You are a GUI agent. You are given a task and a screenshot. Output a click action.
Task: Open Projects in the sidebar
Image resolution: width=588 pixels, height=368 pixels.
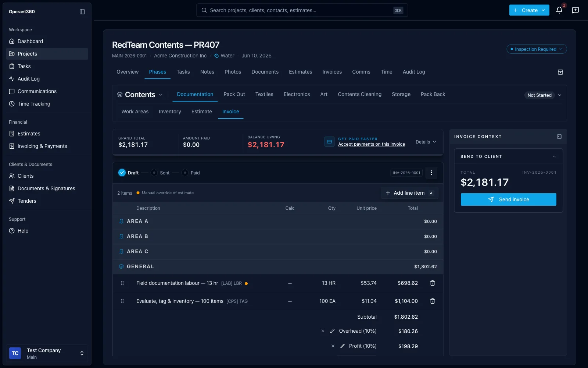(47, 54)
